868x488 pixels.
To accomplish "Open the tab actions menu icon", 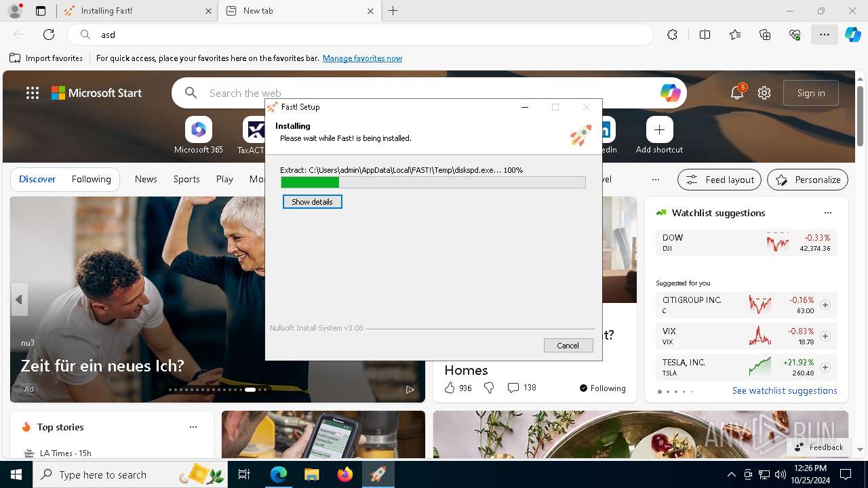I will 41,11.
